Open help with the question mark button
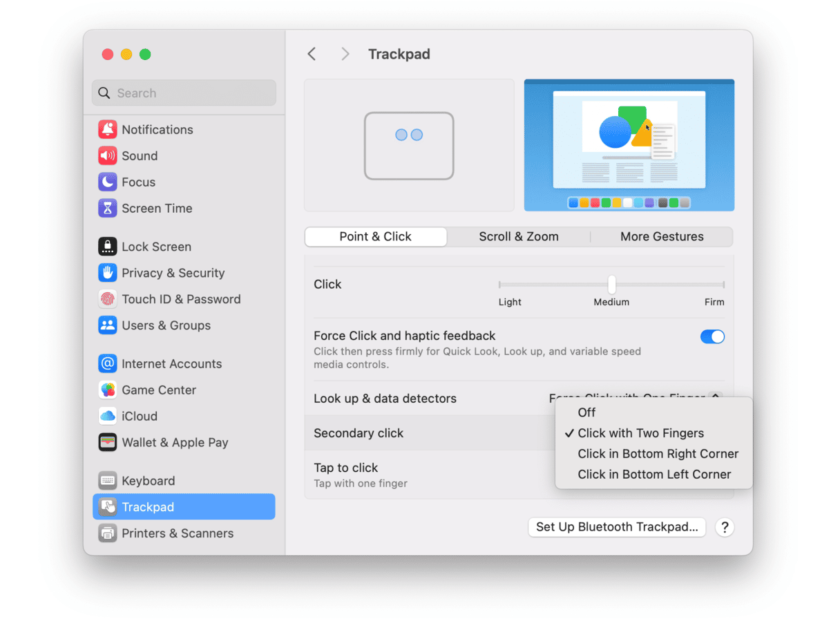This screenshot has width=840, height=619. tap(724, 527)
